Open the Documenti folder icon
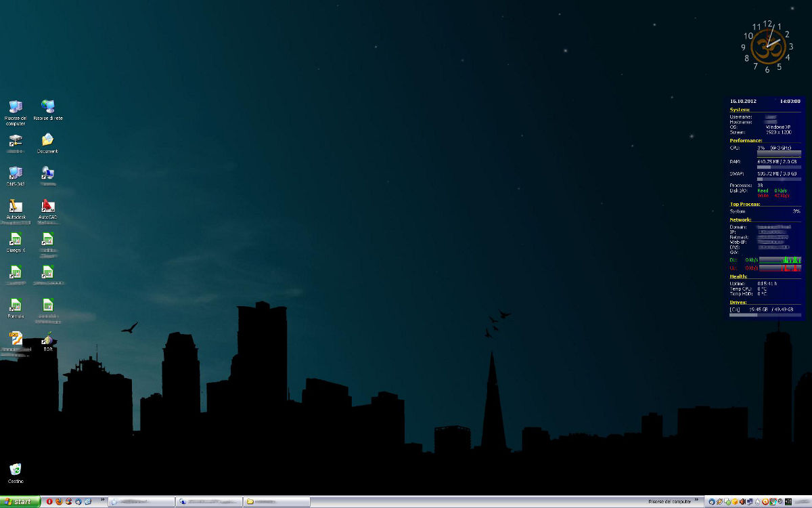Image resolution: width=812 pixels, height=508 pixels. pyautogui.click(x=47, y=140)
